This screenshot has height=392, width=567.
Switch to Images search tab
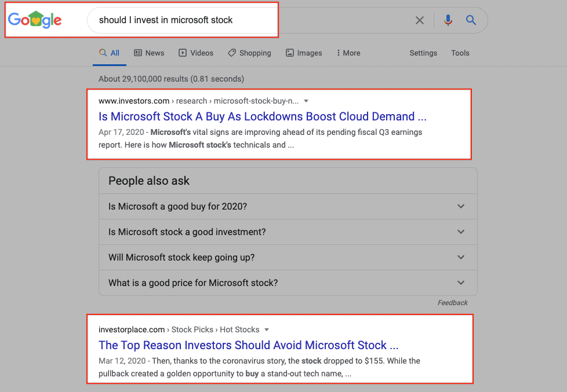(x=304, y=53)
